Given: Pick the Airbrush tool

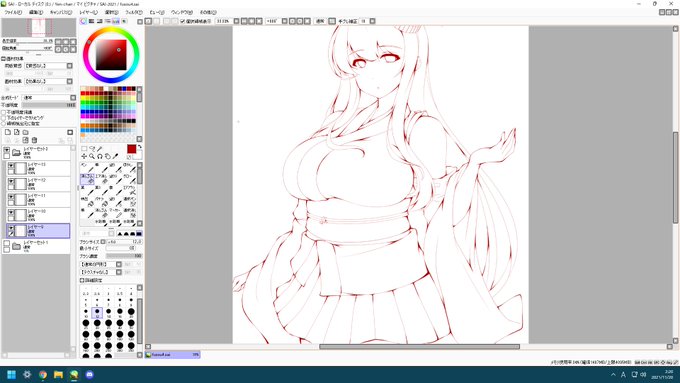Looking at the screenshot, I should pyautogui.click(x=130, y=191).
